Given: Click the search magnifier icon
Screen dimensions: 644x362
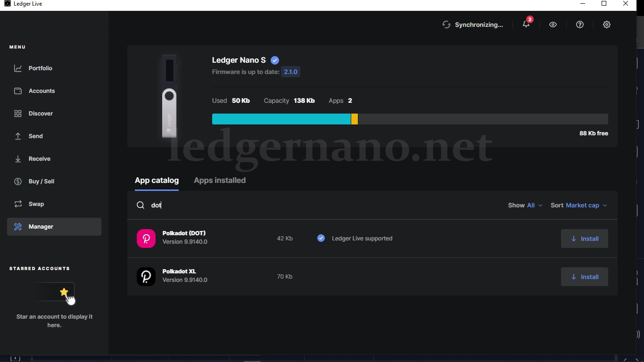Looking at the screenshot, I should [140, 205].
